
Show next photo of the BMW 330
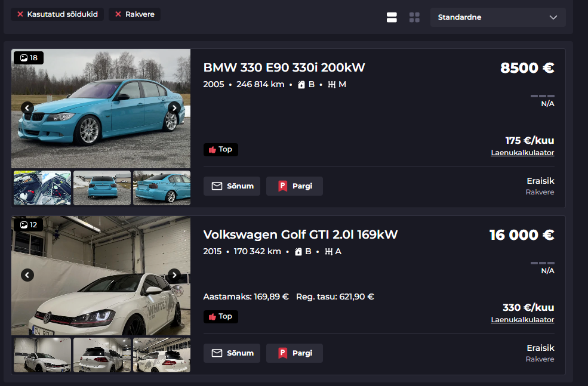(174, 108)
